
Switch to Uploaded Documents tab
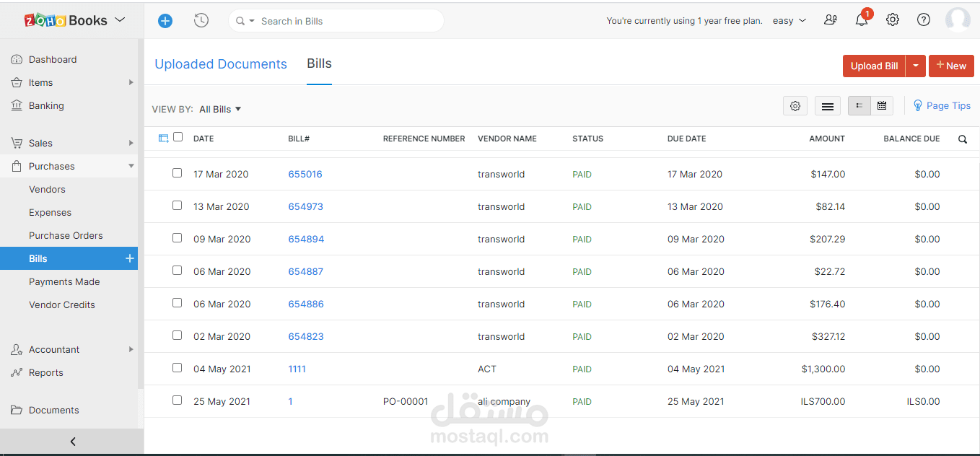coord(221,64)
